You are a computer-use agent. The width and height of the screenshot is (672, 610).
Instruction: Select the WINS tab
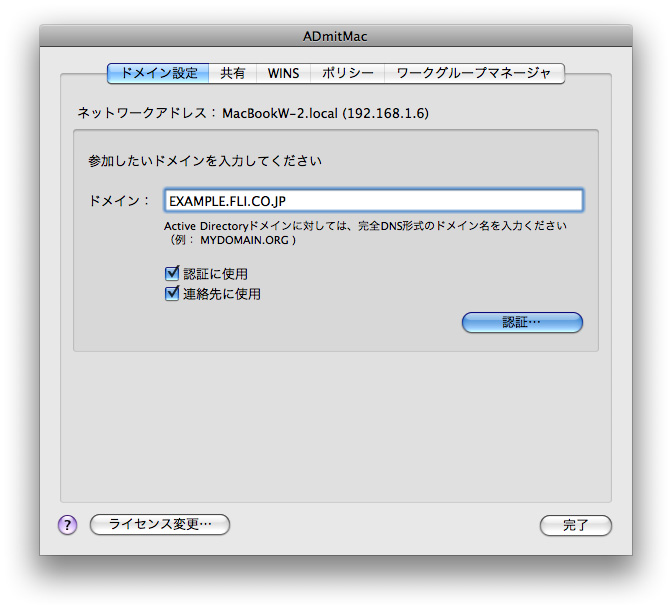click(x=283, y=73)
